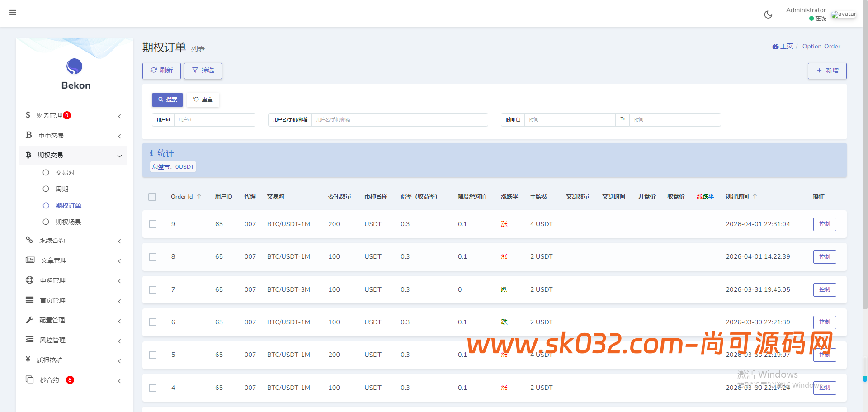Sort by Order Id arrow icon
Screen dimensions: 868x412
pos(199,196)
